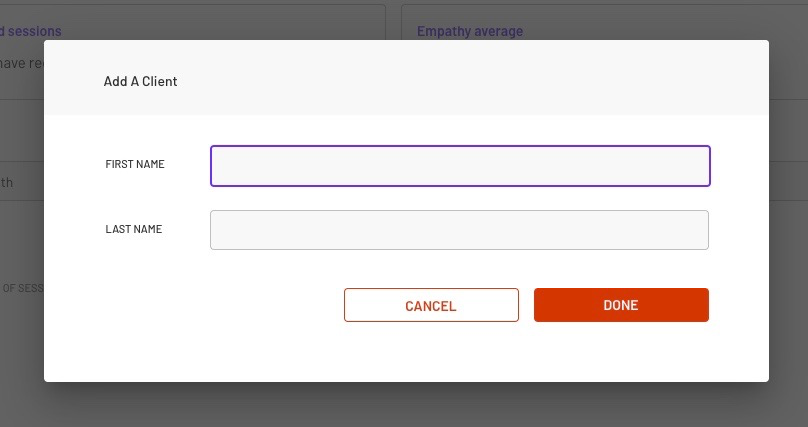Image resolution: width=808 pixels, height=427 pixels.
Task: Submit using the solid orange DONE button
Action: 621,305
